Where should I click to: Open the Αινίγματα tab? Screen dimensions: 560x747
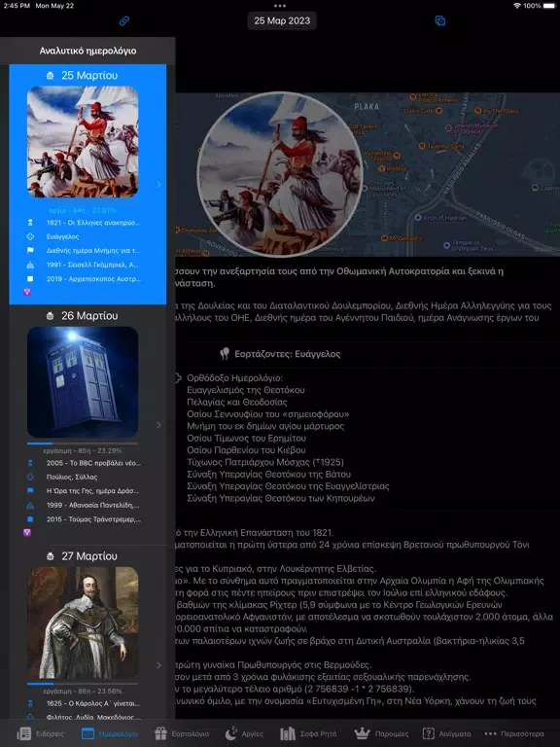[x=446, y=733]
